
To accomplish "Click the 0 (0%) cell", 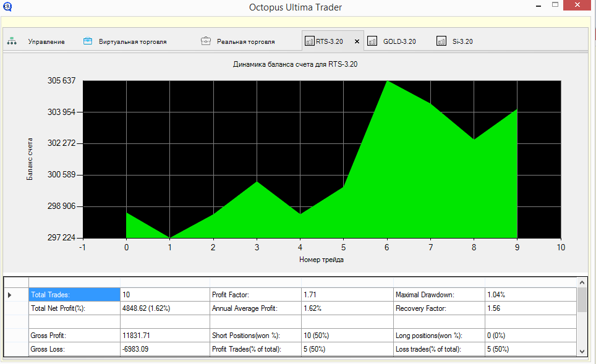I will (530, 336).
